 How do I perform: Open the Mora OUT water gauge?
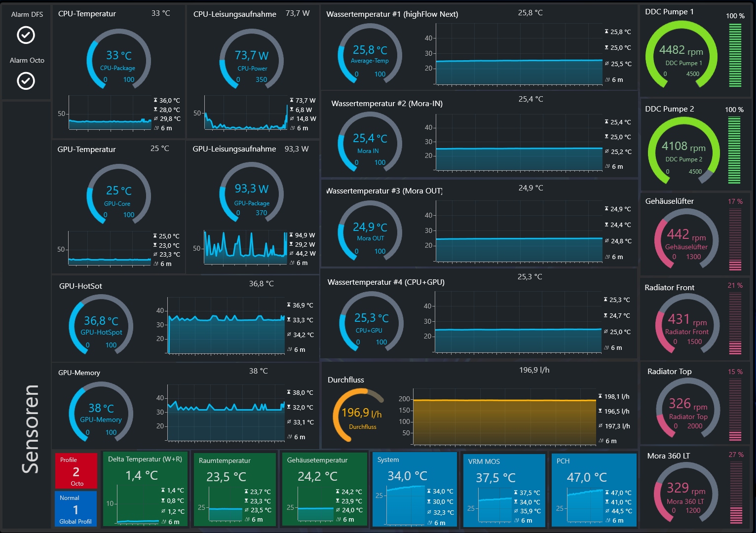pos(370,231)
